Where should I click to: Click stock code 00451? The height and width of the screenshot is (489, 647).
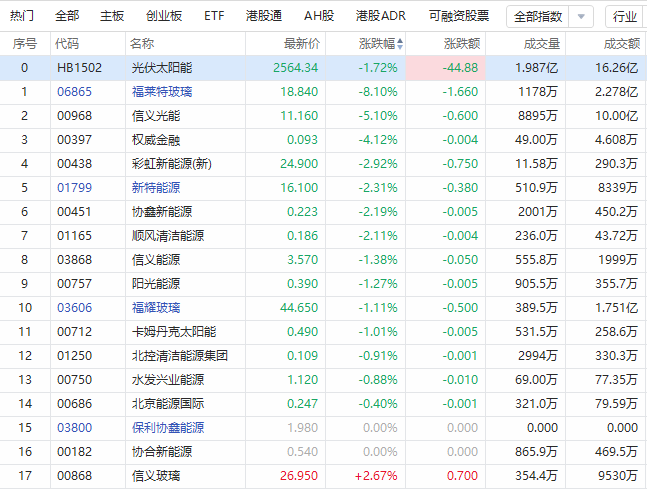tap(74, 212)
